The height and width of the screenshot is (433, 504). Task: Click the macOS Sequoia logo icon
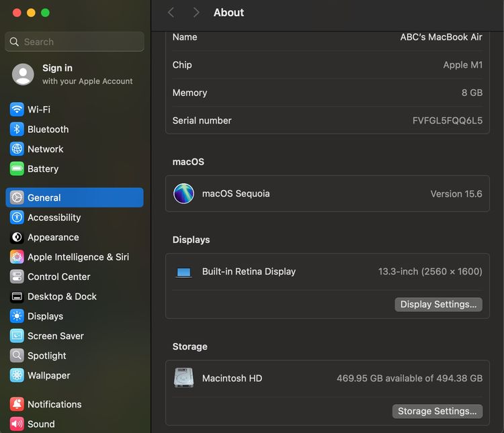point(183,194)
